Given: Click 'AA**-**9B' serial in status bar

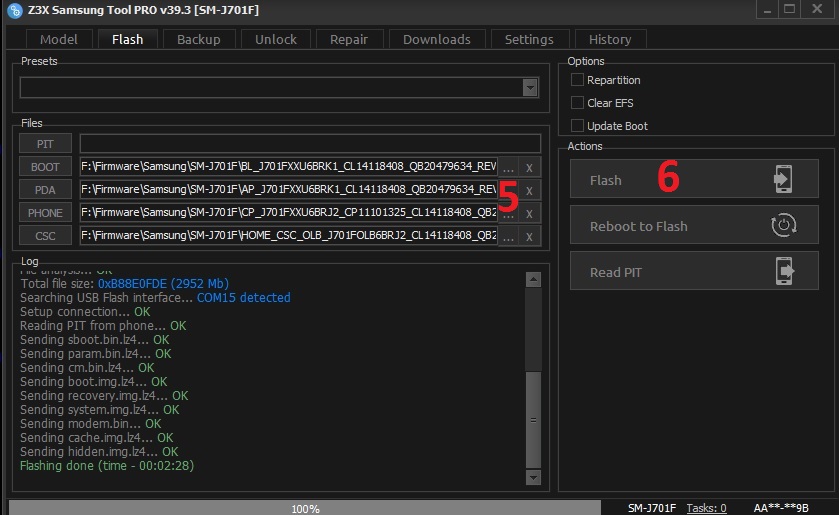Looking at the screenshot, I should click(781, 508).
